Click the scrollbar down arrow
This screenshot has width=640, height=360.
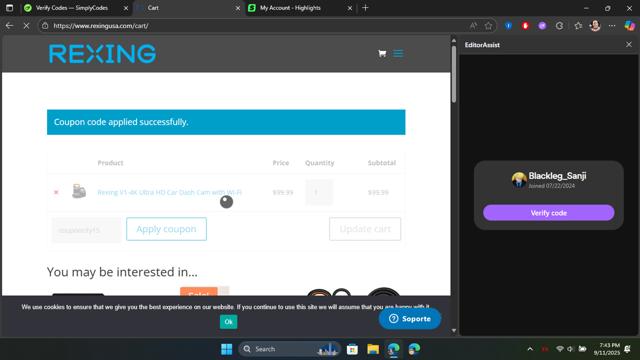[453, 331]
